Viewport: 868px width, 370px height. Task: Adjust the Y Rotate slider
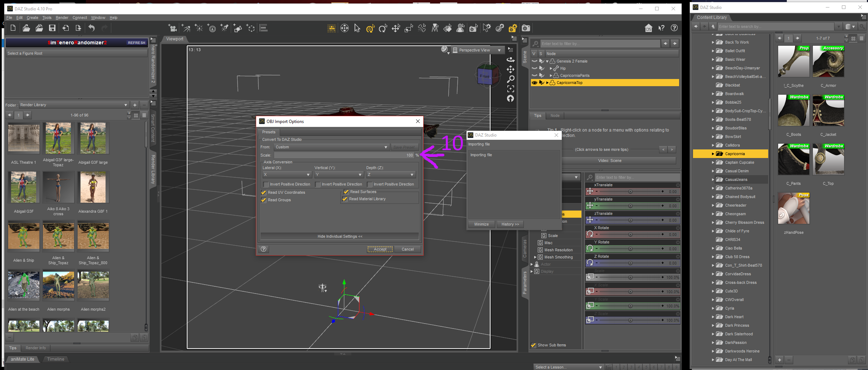(x=630, y=249)
